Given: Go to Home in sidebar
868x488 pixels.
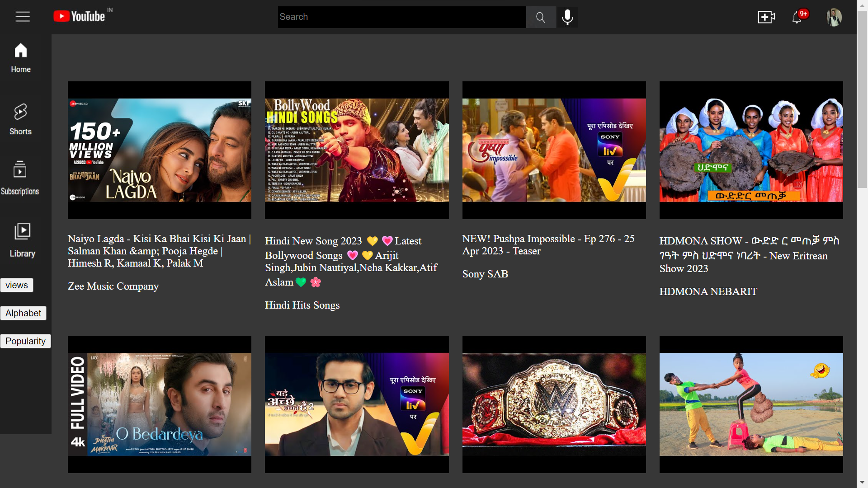Looking at the screenshot, I should 21,58.
